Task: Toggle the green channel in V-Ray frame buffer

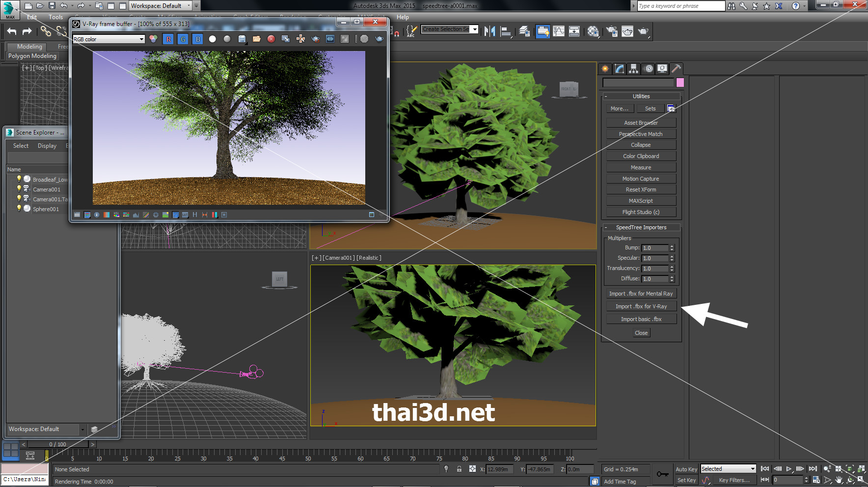Action: (x=183, y=39)
